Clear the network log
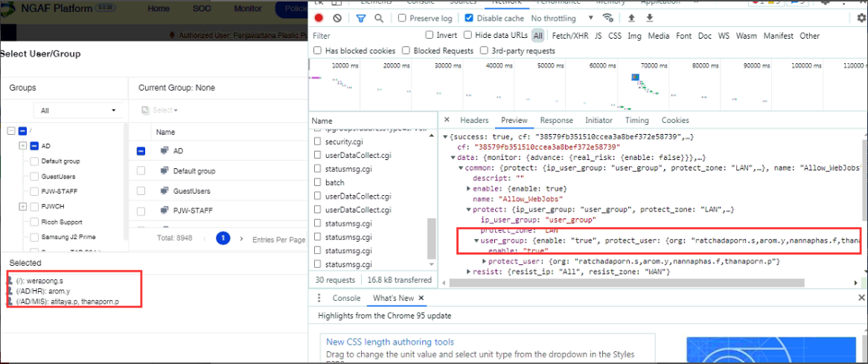This screenshot has height=364, width=868. click(x=337, y=18)
